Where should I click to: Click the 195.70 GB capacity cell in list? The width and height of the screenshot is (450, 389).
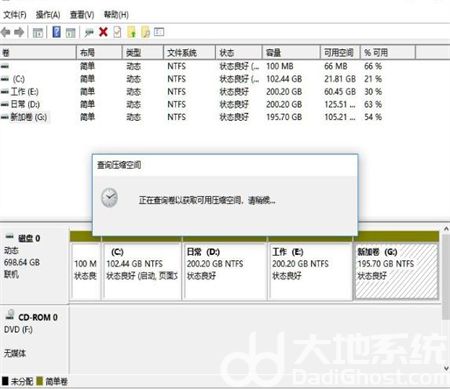click(x=284, y=117)
